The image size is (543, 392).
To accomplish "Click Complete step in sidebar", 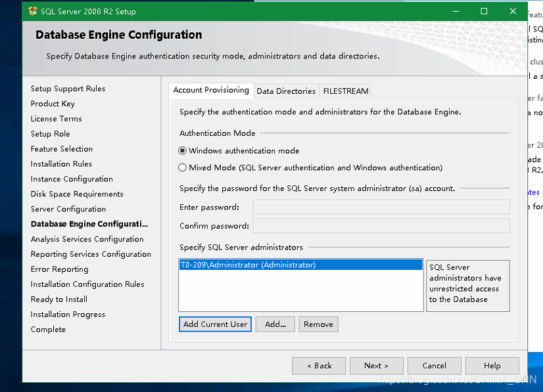I will 48,330.
